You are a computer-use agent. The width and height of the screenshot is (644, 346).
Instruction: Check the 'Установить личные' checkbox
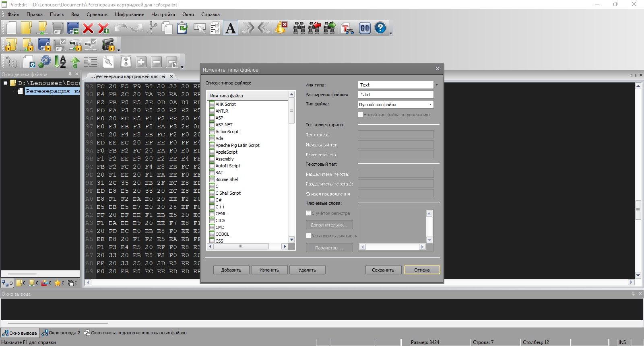point(308,236)
